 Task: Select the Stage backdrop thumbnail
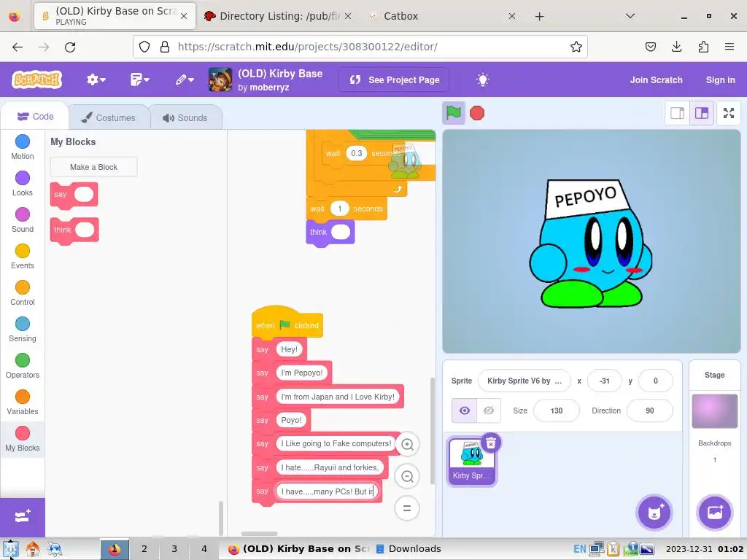(x=714, y=411)
